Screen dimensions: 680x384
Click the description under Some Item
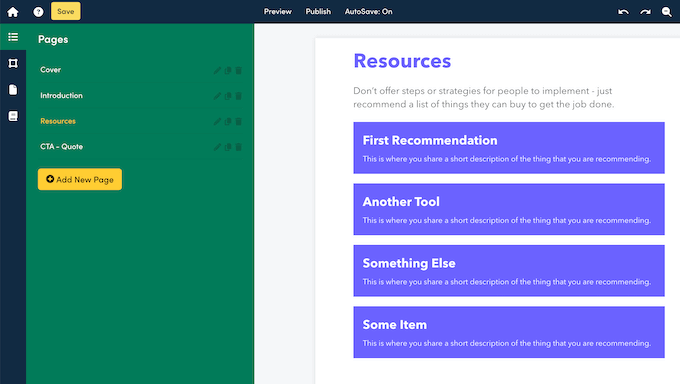(507, 343)
